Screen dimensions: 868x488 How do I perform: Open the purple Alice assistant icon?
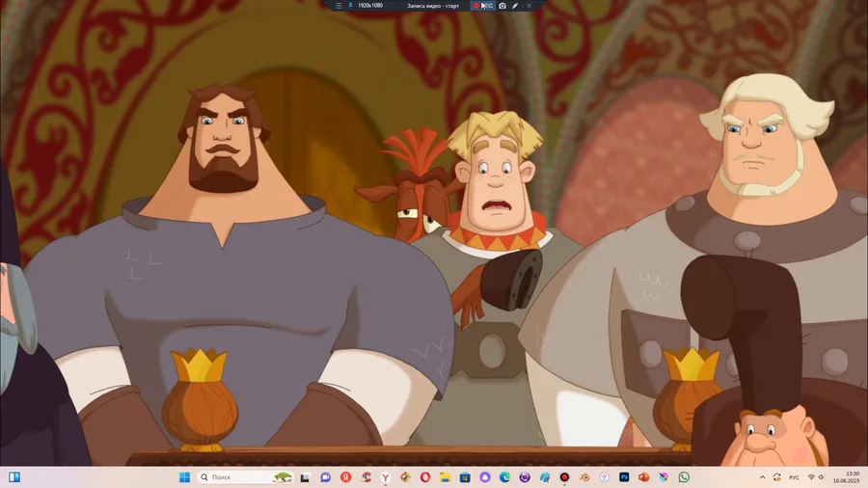click(x=485, y=477)
